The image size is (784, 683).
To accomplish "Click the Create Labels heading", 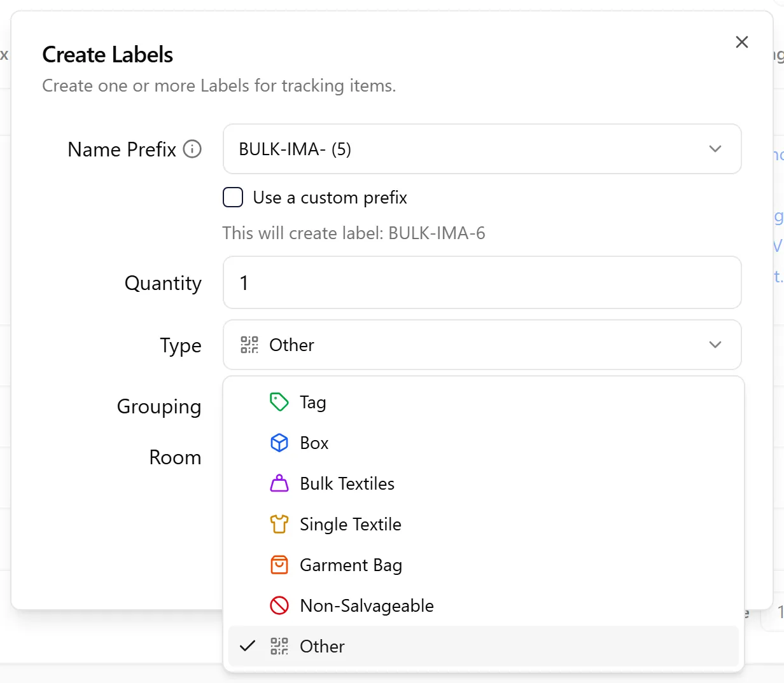I will tap(108, 55).
